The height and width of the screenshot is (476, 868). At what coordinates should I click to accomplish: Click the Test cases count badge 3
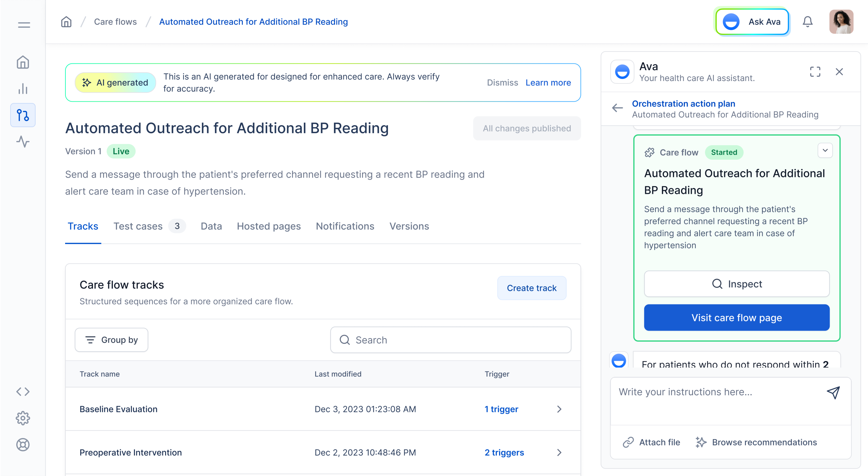(x=177, y=226)
